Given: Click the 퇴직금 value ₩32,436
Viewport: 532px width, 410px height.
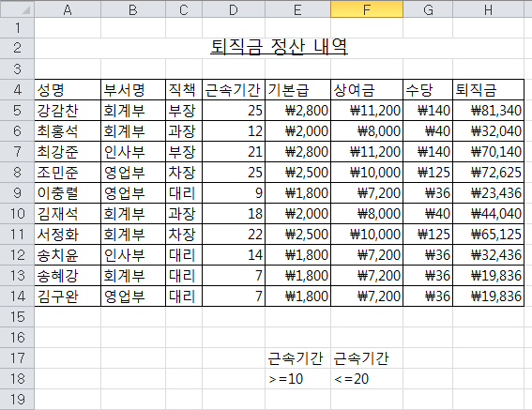Looking at the screenshot, I should tap(488, 255).
